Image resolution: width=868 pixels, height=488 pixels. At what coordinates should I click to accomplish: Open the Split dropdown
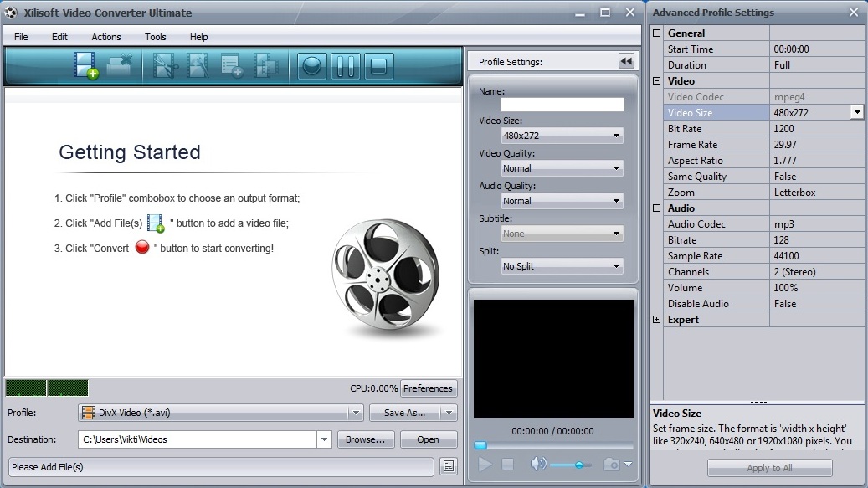pyautogui.click(x=562, y=266)
